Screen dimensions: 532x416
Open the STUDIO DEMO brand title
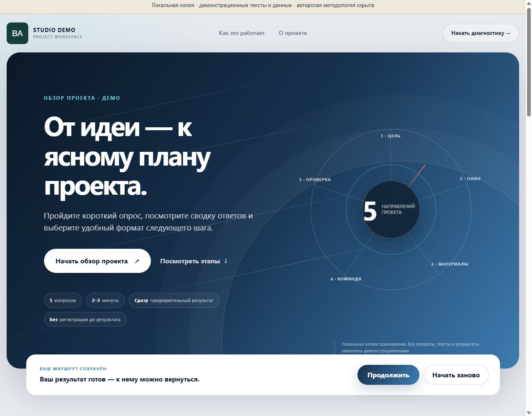pos(54,30)
